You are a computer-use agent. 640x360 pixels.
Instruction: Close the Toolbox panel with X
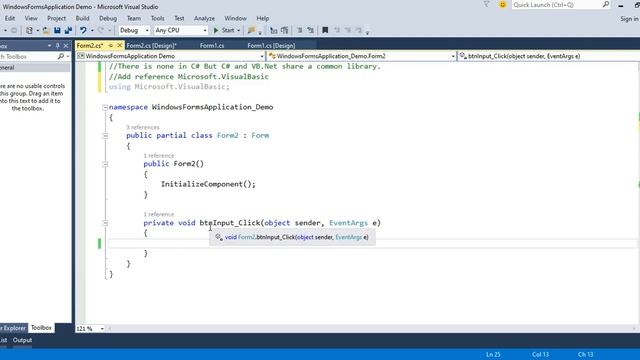pyautogui.click(x=66, y=46)
